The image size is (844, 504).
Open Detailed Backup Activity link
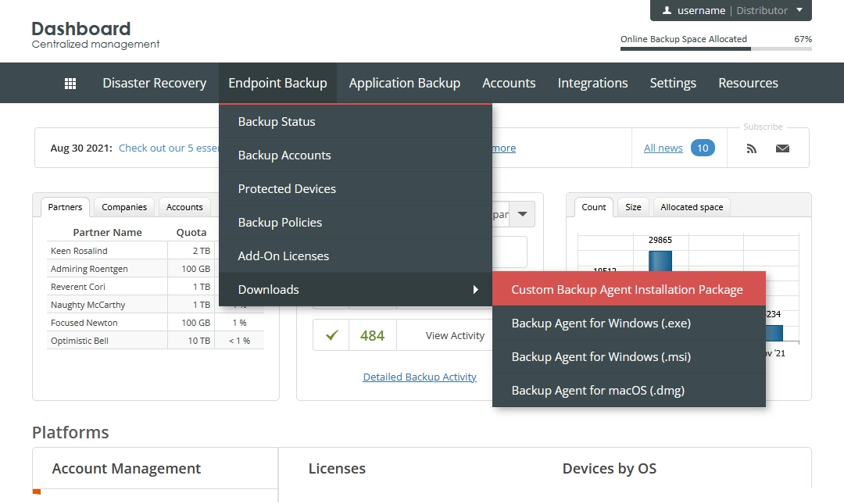tap(420, 377)
